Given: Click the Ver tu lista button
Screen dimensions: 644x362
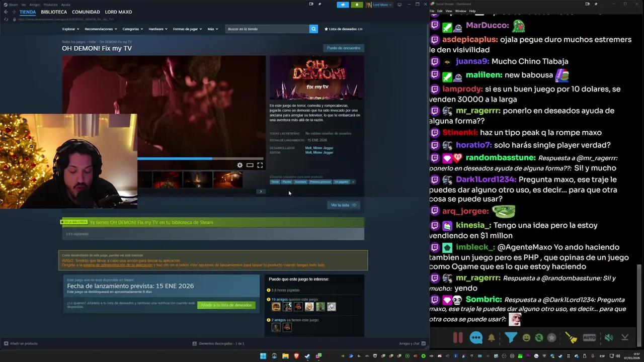Looking at the screenshot, I should coord(344,205).
